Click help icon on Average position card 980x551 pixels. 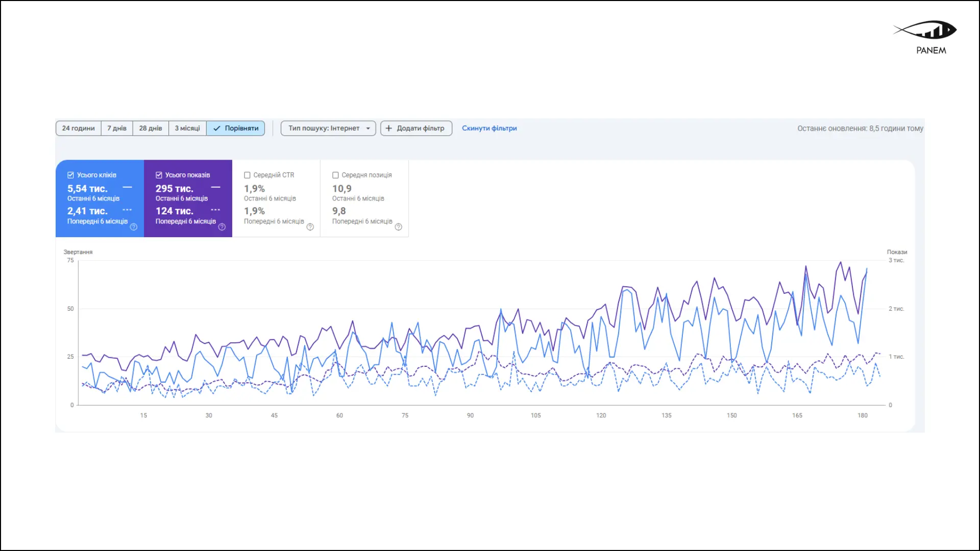point(399,227)
